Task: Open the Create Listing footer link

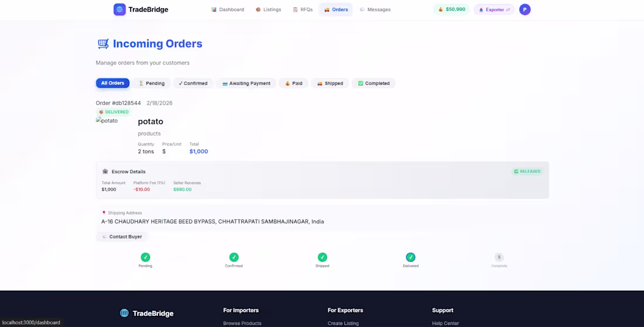Action: click(343, 323)
